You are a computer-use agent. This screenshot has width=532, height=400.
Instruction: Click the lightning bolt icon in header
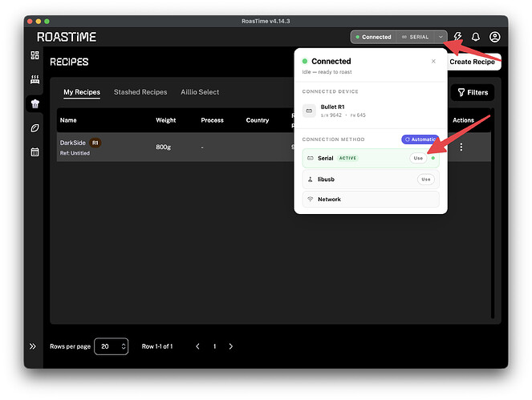tap(457, 37)
